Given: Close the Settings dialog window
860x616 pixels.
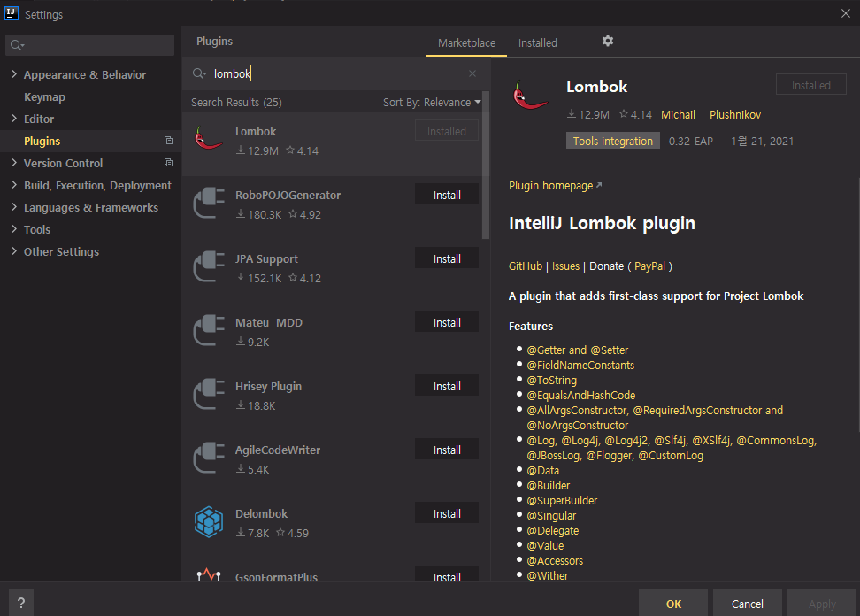Looking at the screenshot, I should (x=845, y=13).
